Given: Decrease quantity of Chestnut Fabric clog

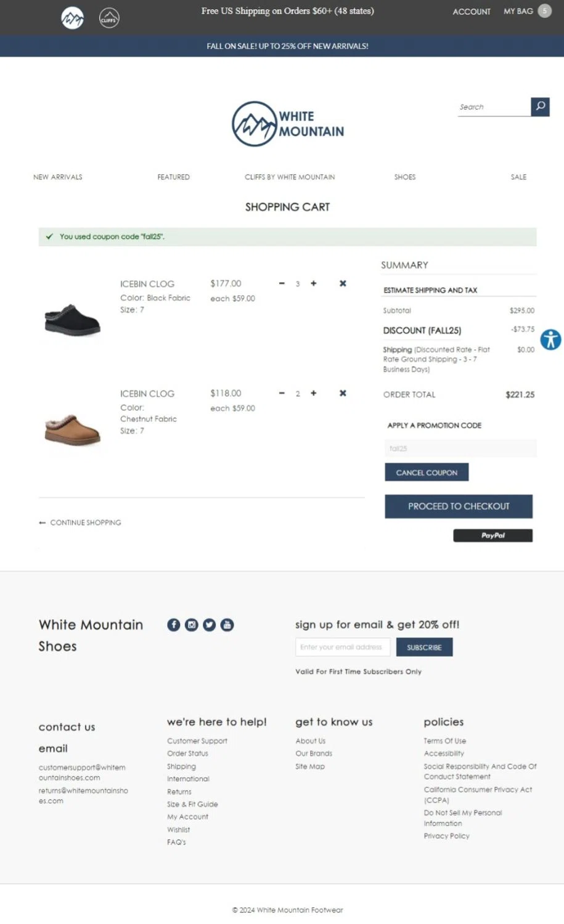Looking at the screenshot, I should pyautogui.click(x=282, y=393).
